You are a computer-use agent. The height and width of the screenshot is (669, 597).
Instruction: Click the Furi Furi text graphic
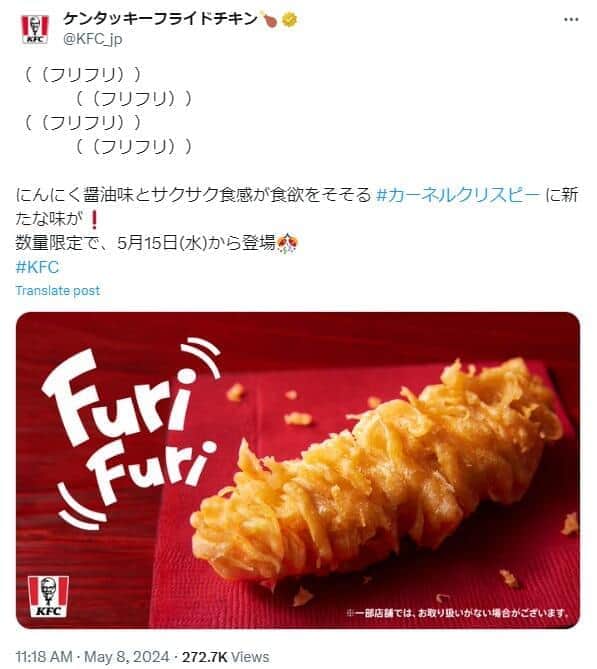click(x=130, y=433)
